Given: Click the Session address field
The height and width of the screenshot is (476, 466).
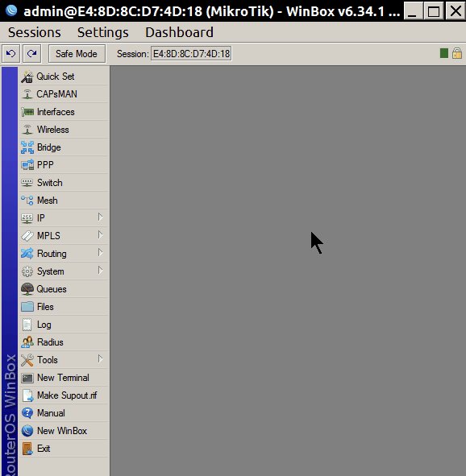Looking at the screenshot, I should point(192,54).
